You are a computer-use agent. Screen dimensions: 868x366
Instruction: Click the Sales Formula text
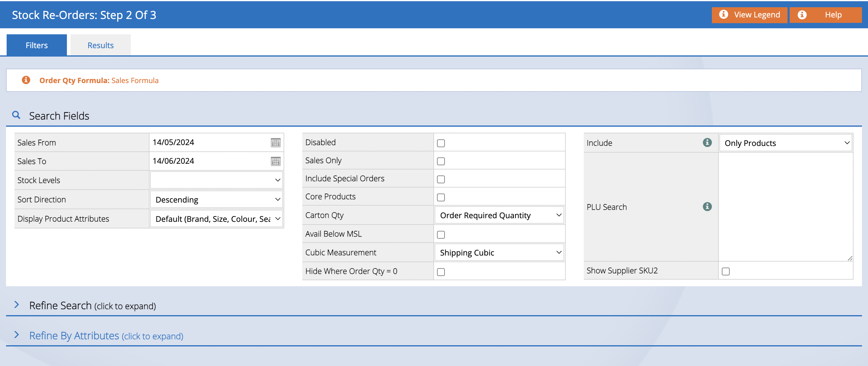coord(135,80)
